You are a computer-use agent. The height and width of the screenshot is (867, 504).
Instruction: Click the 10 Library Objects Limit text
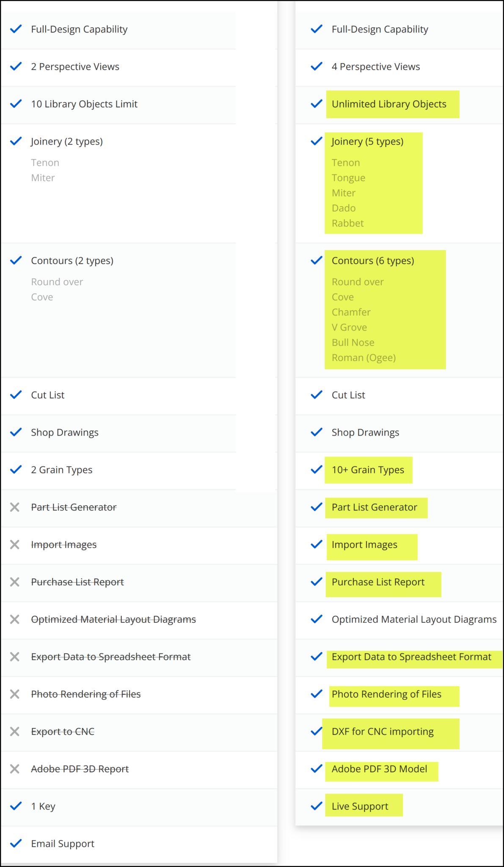point(84,104)
